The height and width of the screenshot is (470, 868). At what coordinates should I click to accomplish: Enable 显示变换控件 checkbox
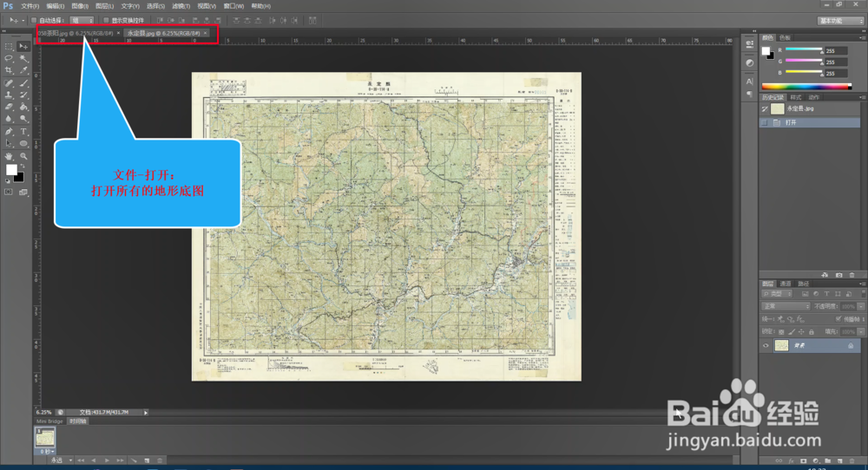pos(106,21)
